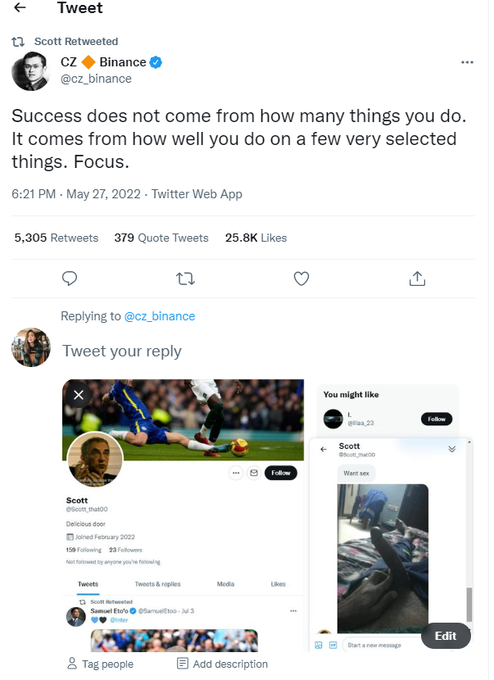The width and height of the screenshot is (494, 680).
Task: Click the scrollbar in the message panel
Action: (469, 605)
